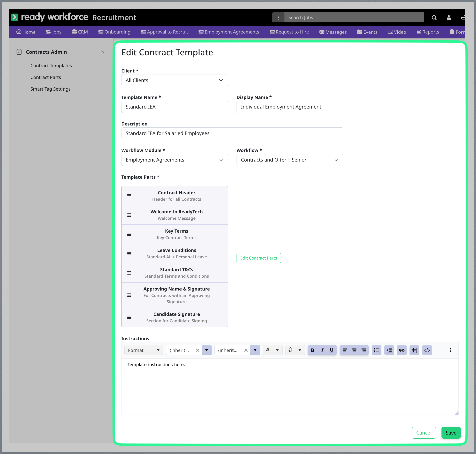Open the background color picker dropdown
This screenshot has height=454, width=476.
[300, 350]
